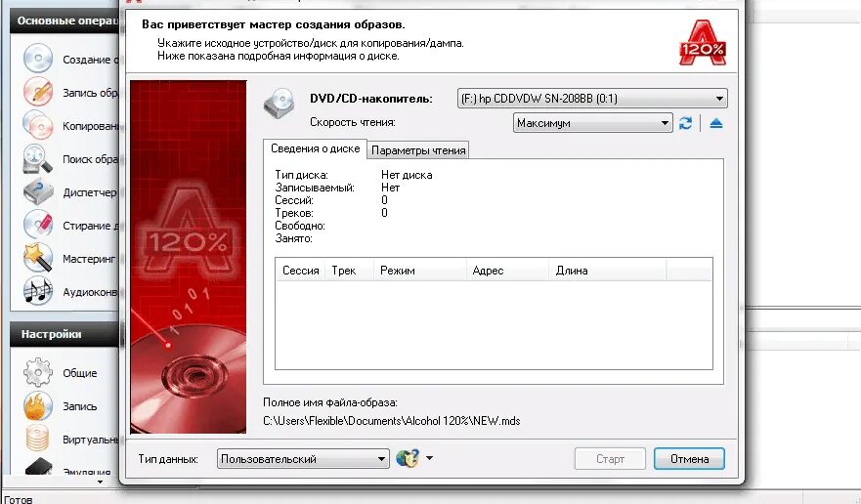The height and width of the screenshot is (504, 861).
Task: Refresh the drive with the blue arrows icon
Action: tap(685, 123)
